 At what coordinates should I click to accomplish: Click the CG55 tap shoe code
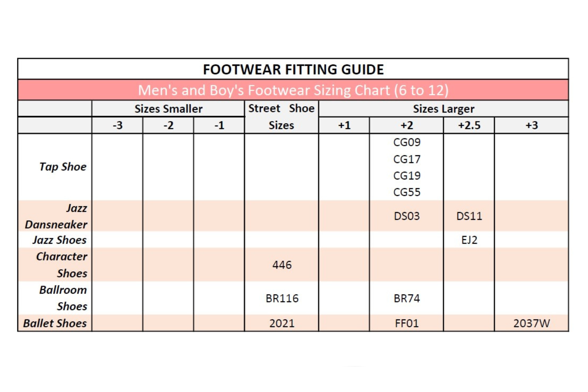pos(407,192)
